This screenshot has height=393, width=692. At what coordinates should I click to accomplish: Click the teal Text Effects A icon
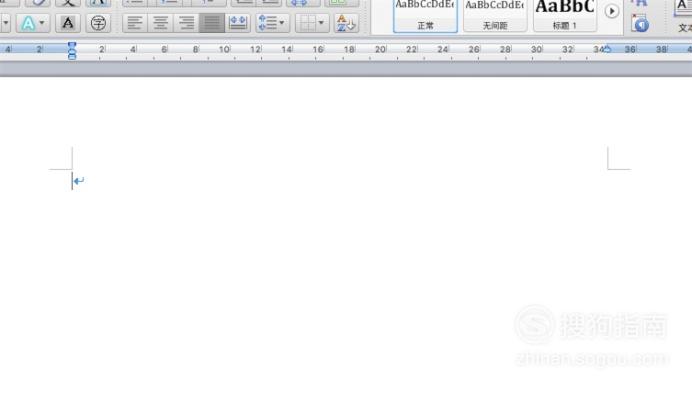point(28,23)
